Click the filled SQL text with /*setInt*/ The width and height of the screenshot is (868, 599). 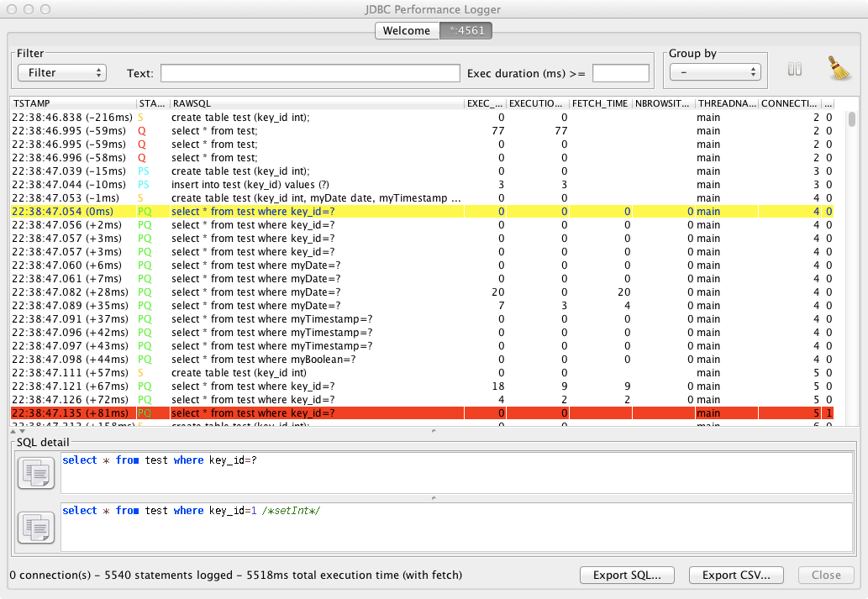191,511
